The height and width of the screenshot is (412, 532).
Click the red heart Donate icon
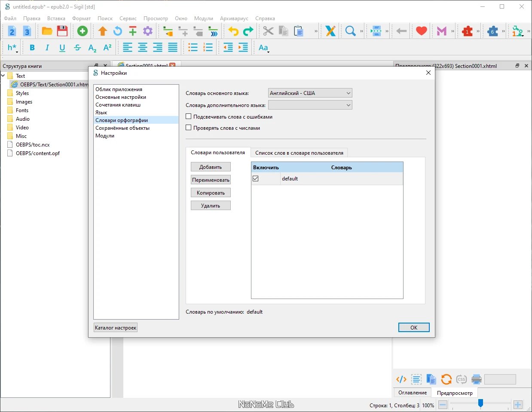(x=422, y=31)
